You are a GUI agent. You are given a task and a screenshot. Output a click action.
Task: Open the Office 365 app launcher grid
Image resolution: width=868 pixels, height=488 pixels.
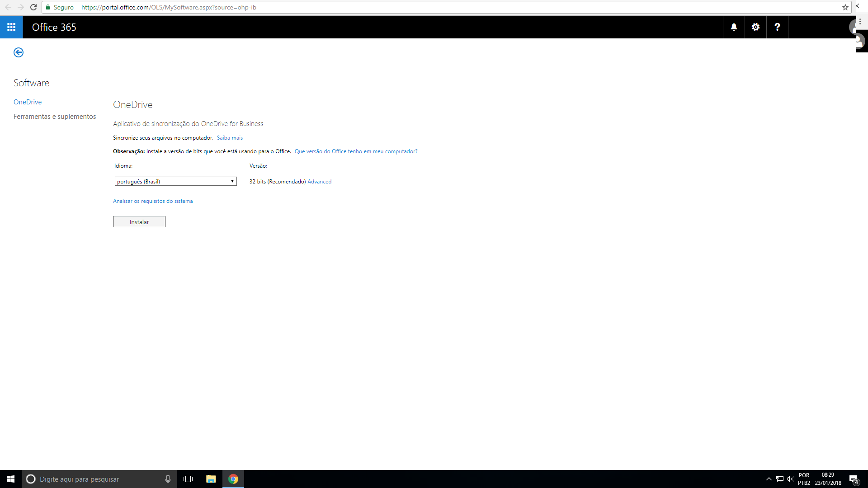(x=11, y=27)
